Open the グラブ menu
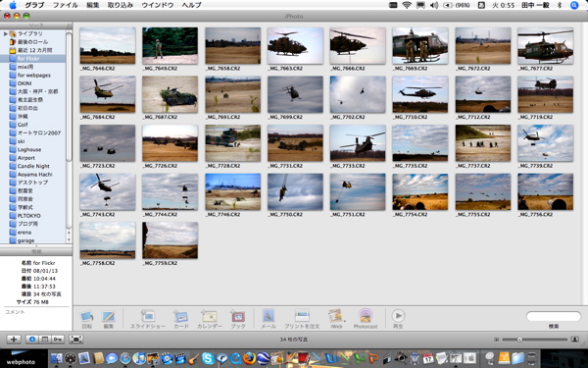The image size is (588, 368). (34, 5)
